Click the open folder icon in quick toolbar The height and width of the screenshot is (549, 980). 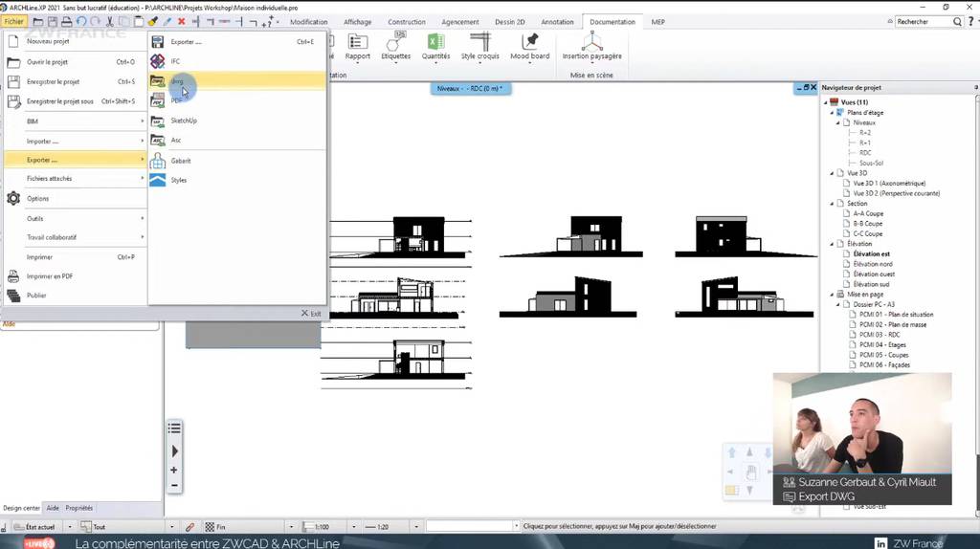38,22
